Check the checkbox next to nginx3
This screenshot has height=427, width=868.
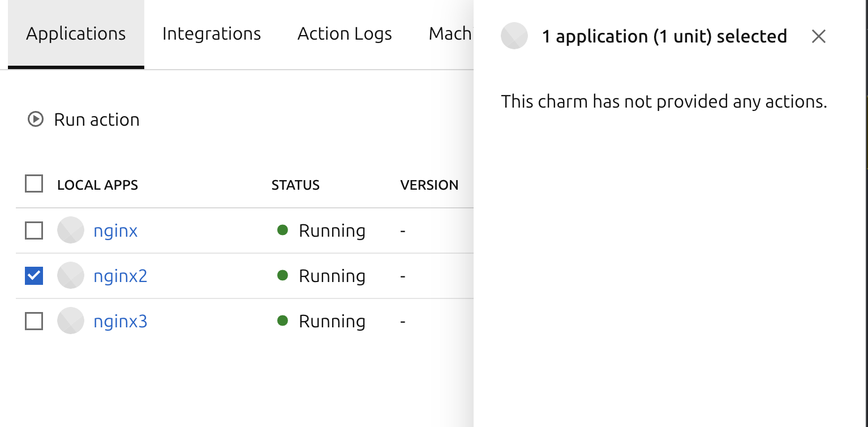click(33, 321)
